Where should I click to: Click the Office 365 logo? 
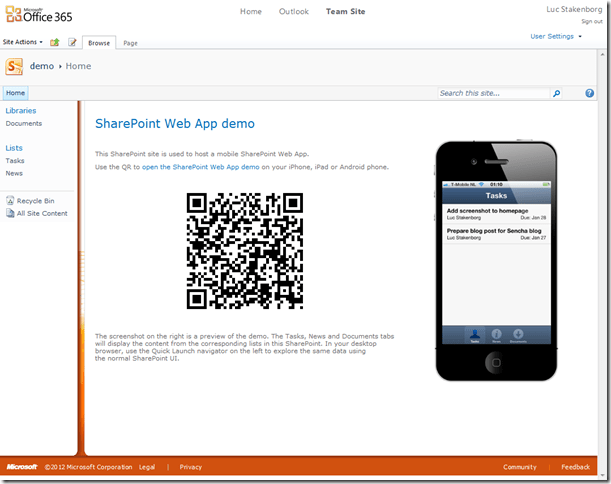pyautogui.click(x=36, y=17)
